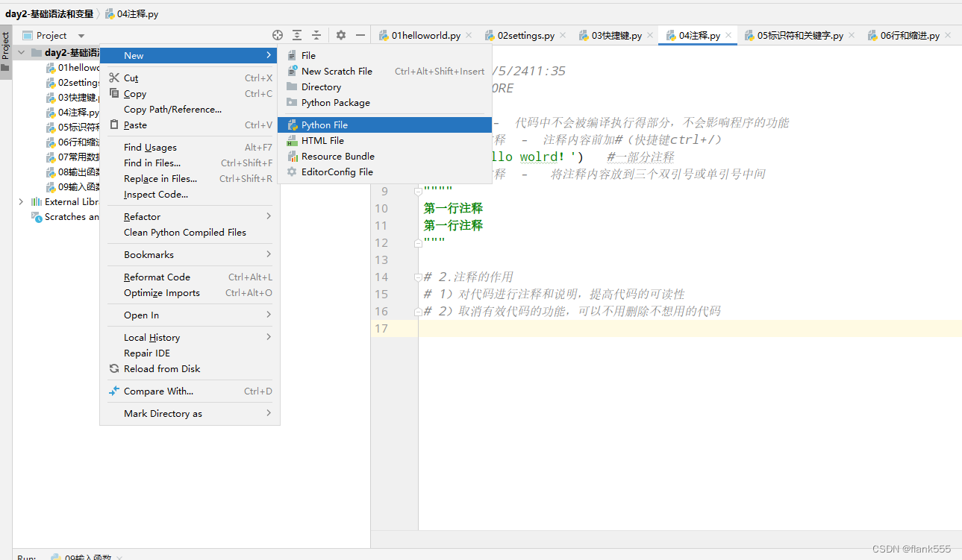
Task: Click the Collapse All icon in Project panel
Action: (x=316, y=35)
